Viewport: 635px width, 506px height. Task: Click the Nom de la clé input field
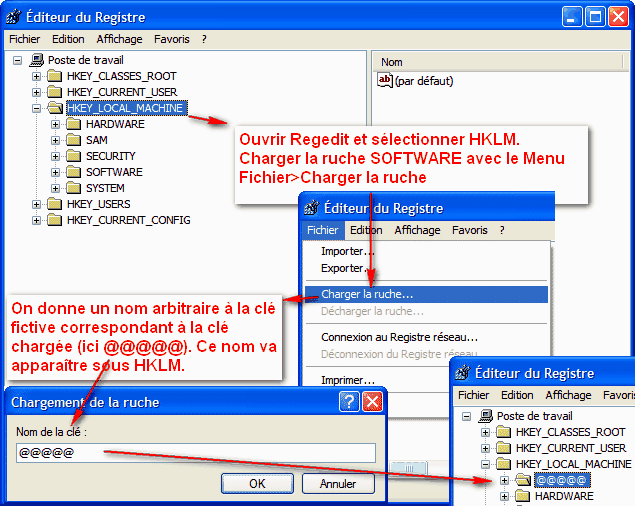pos(196,453)
